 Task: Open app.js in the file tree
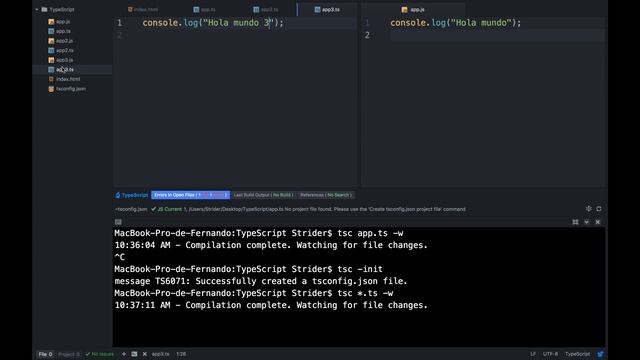[x=63, y=22]
